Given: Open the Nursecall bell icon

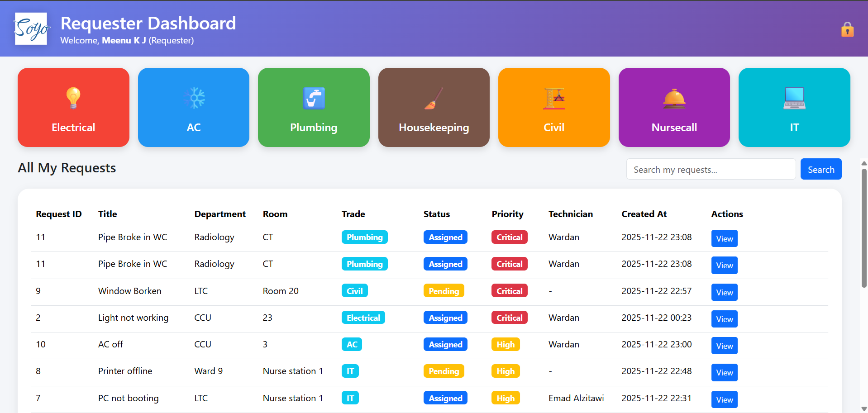Looking at the screenshot, I should point(674,99).
